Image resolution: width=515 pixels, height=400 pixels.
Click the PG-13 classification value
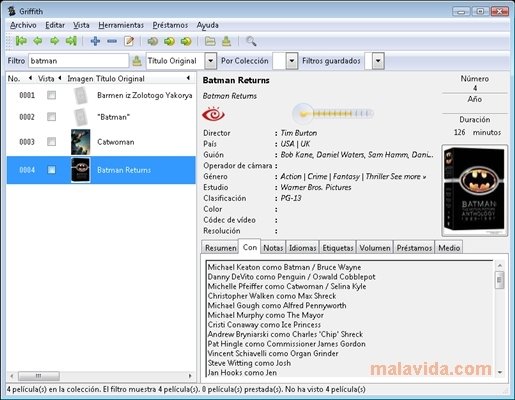point(291,198)
